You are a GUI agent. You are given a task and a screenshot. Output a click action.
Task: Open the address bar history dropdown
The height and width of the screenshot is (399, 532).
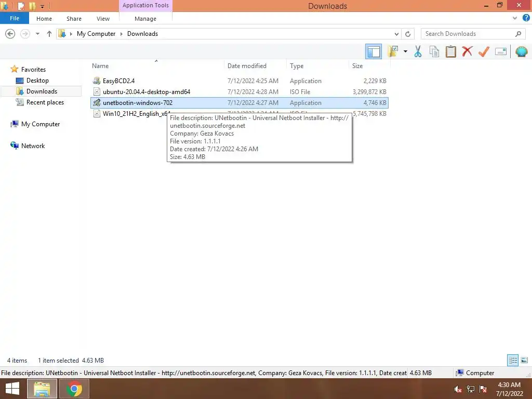click(x=396, y=34)
